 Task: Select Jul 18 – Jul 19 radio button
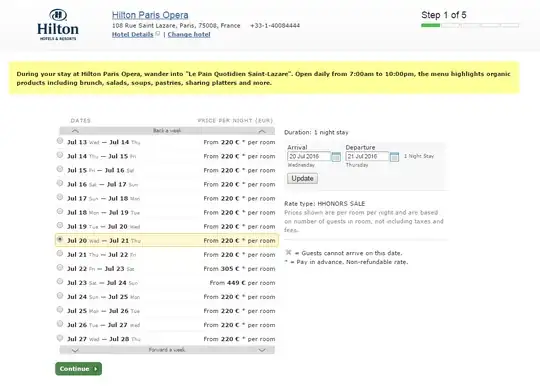60,211
